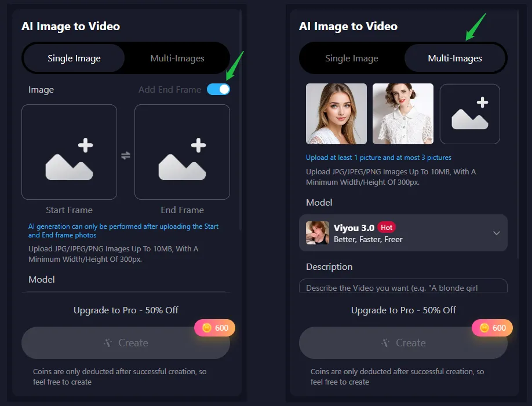
Task: Click the Create button on left panel
Action: tap(126, 343)
